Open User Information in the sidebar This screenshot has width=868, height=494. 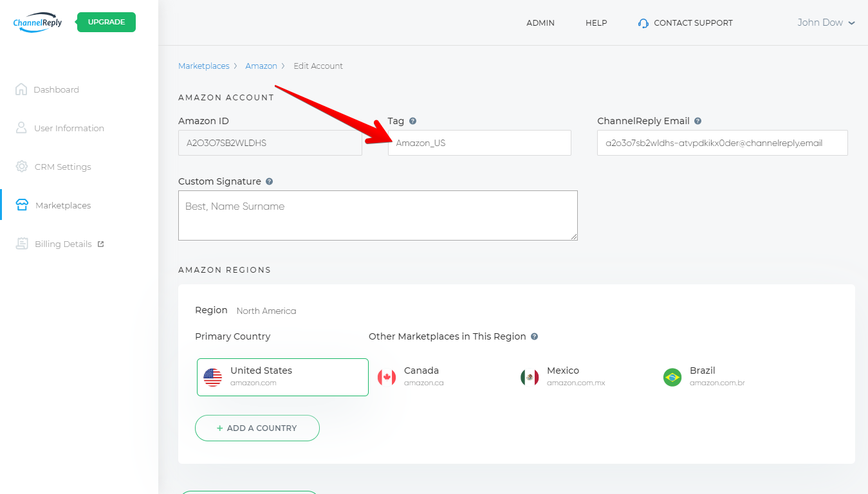69,129
